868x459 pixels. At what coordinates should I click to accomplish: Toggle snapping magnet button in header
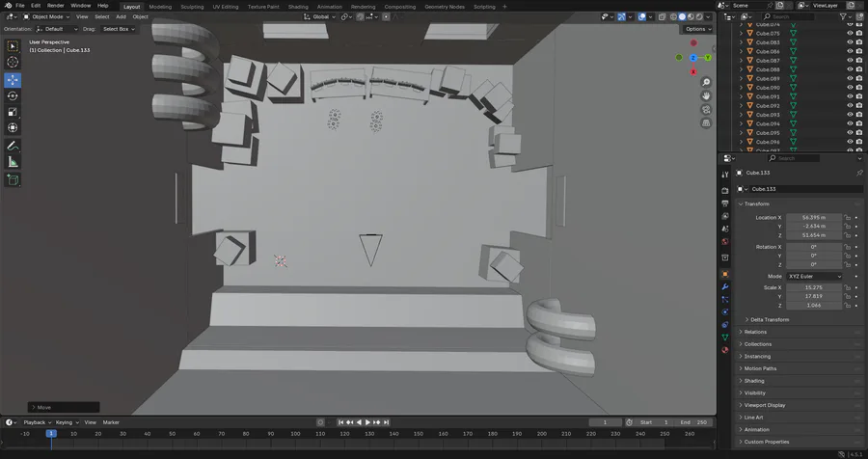click(361, 17)
